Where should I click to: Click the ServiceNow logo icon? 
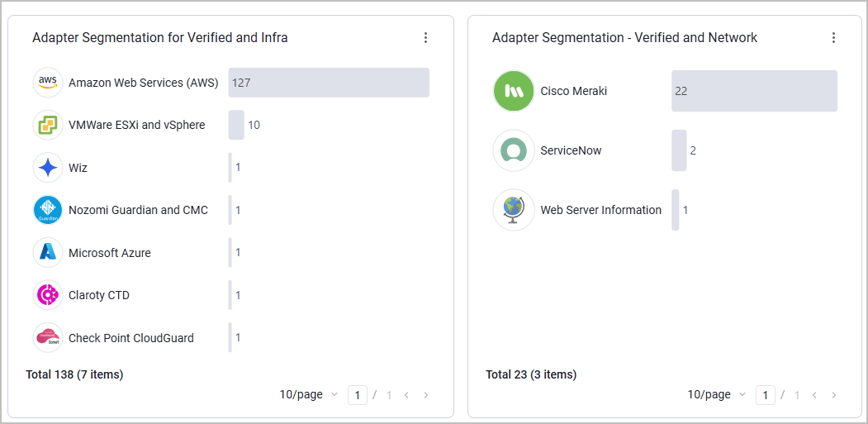click(x=514, y=150)
